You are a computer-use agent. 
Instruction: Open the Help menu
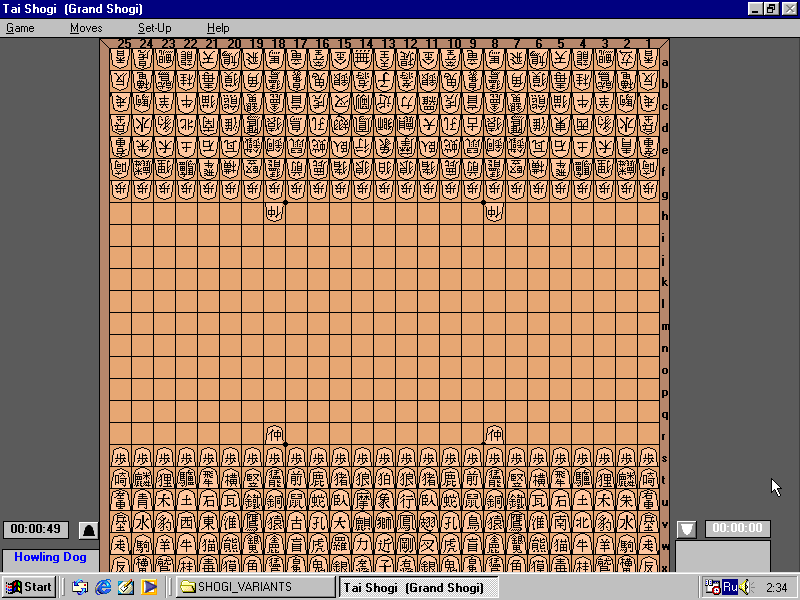(218, 28)
